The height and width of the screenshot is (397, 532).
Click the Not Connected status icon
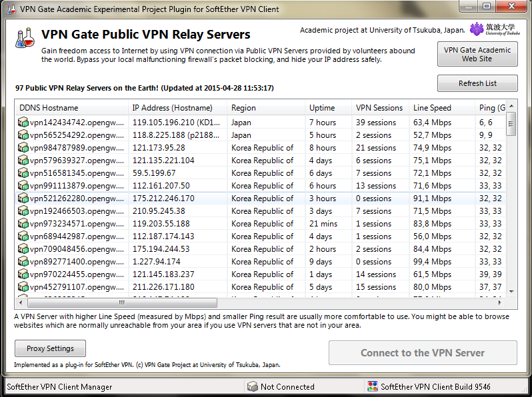coord(253,386)
